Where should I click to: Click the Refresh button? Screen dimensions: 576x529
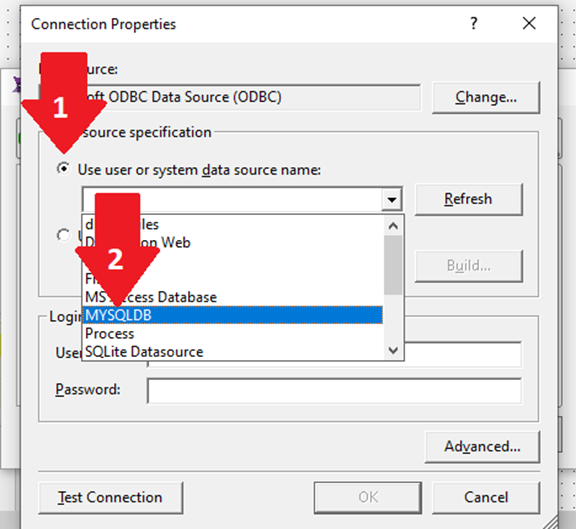(468, 199)
